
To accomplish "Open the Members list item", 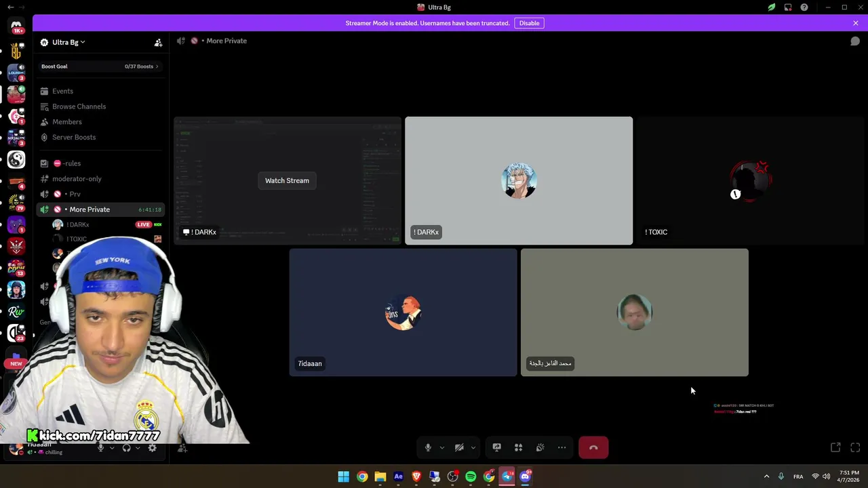I will pos(100,122).
